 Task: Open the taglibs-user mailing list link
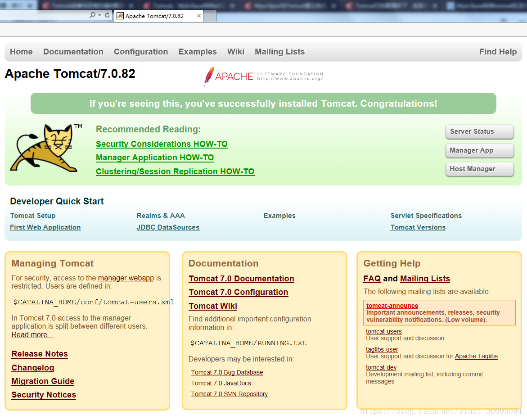[382, 350]
